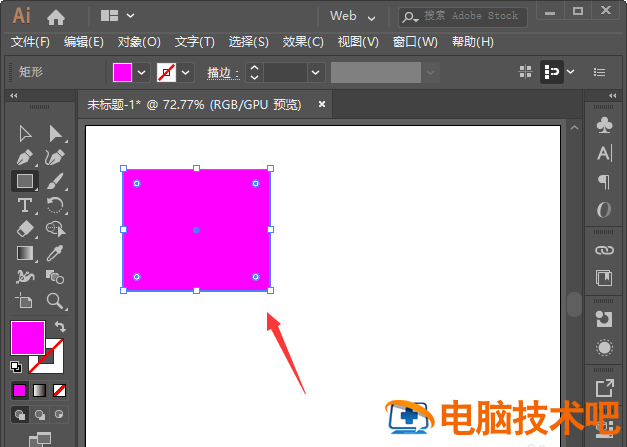Open the Web workspace switcher

point(352,16)
